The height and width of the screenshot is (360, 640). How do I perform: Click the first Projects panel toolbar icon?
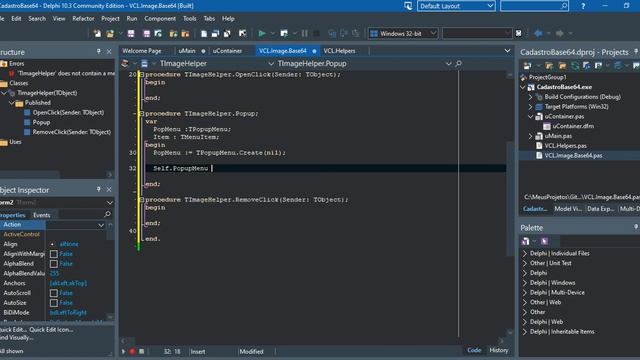(x=527, y=66)
